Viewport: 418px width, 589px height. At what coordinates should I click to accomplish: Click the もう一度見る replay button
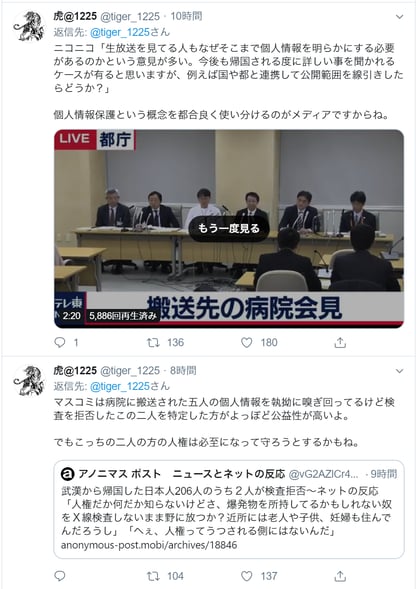pyautogui.click(x=229, y=228)
